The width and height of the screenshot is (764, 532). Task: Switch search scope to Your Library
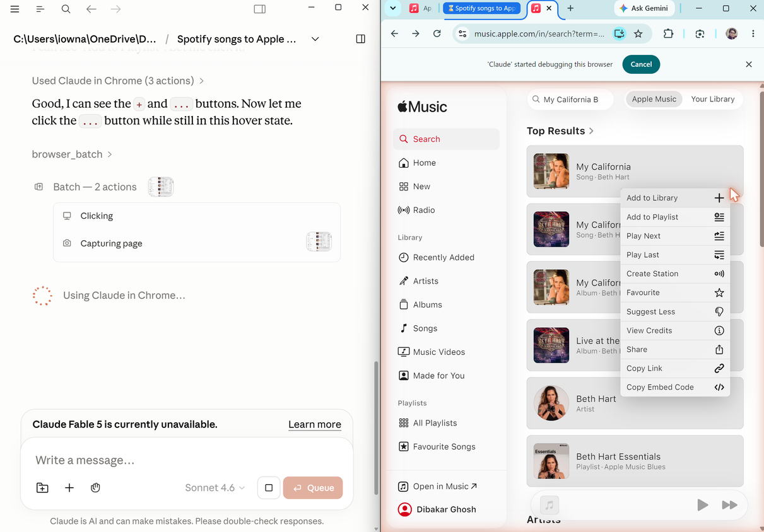[x=713, y=99]
